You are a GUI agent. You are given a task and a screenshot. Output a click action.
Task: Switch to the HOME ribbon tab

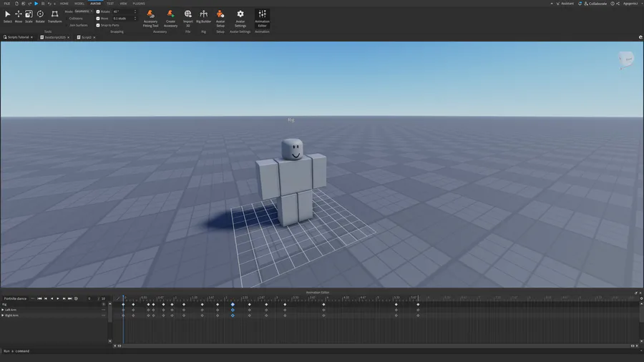click(64, 4)
